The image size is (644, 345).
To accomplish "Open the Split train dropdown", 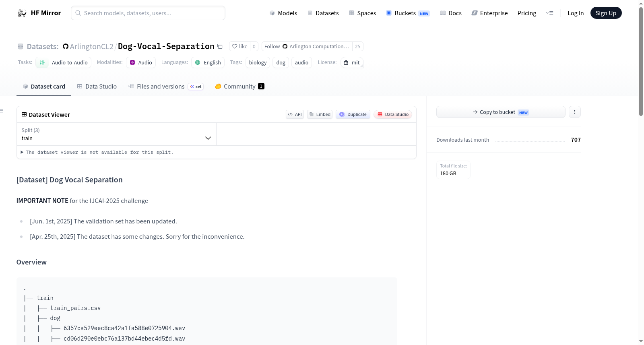I will tap(116, 134).
